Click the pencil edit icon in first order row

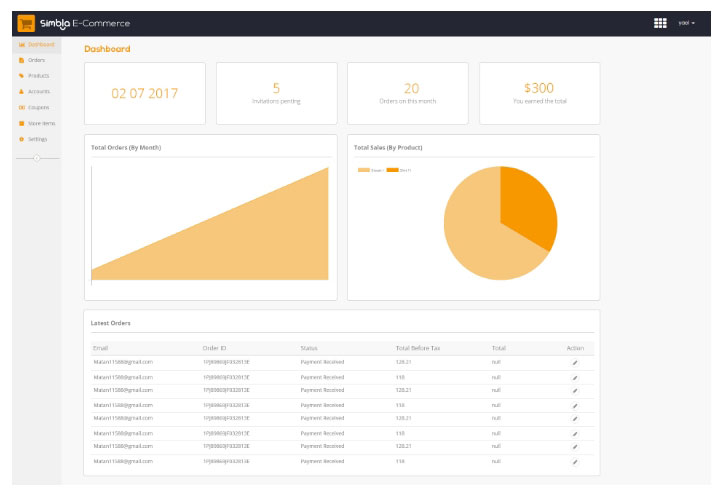pos(575,363)
